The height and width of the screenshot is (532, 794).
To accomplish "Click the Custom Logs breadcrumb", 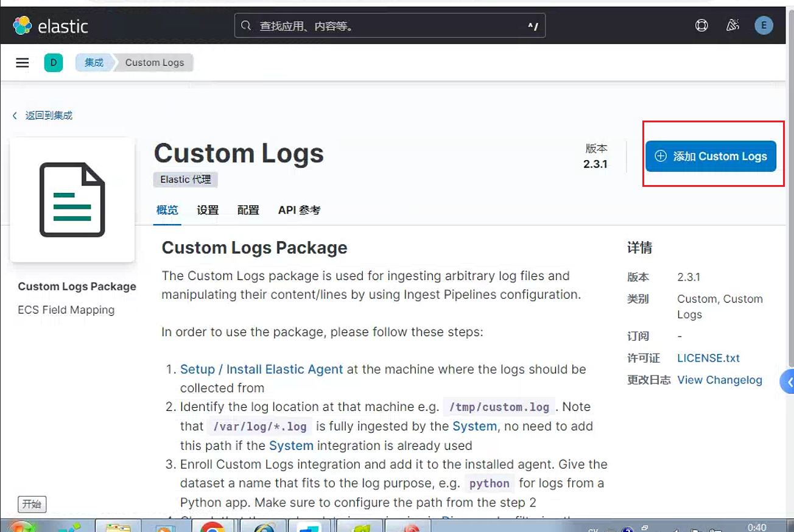I will click(155, 63).
